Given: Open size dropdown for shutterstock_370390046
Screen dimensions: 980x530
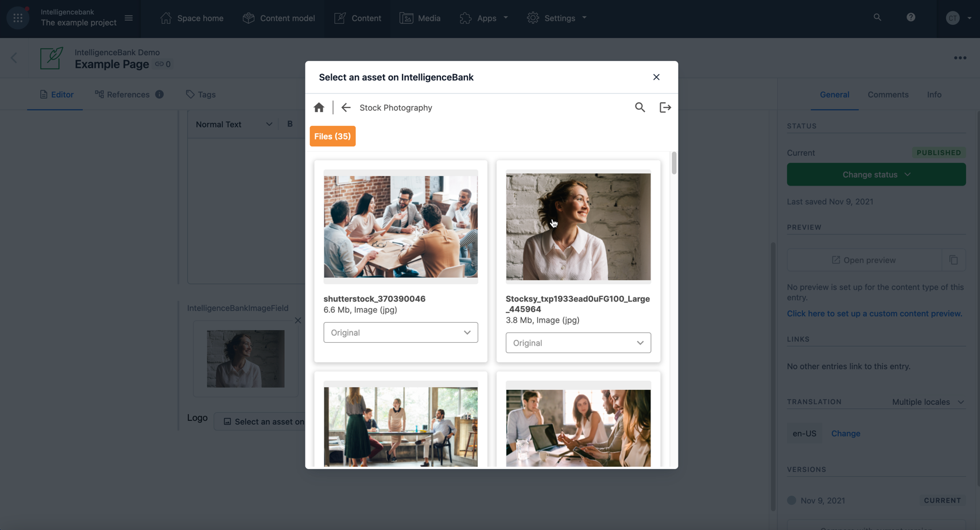Looking at the screenshot, I should coord(401,332).
